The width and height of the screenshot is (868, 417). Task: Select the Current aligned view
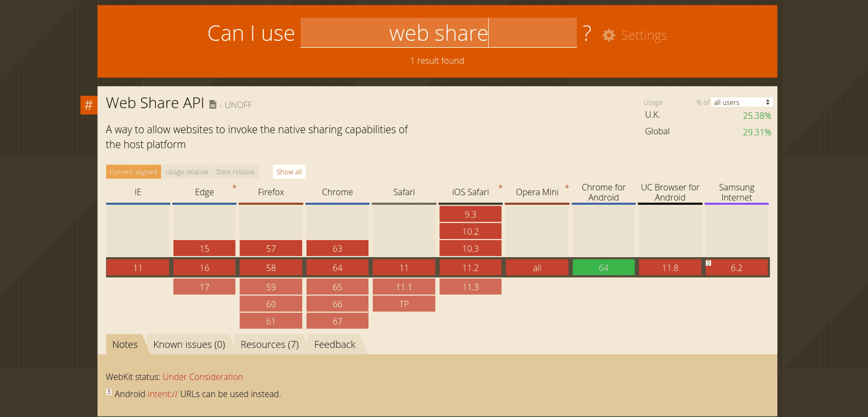point(133,172)
